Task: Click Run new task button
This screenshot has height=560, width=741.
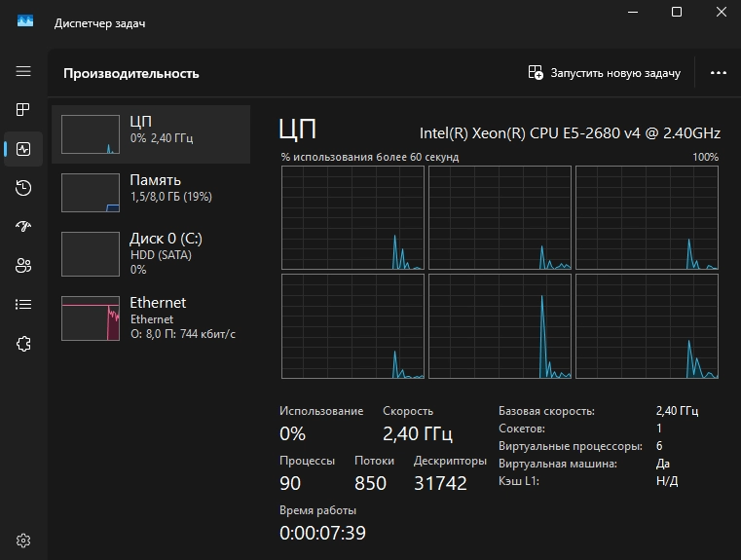Action: (604, 73)
